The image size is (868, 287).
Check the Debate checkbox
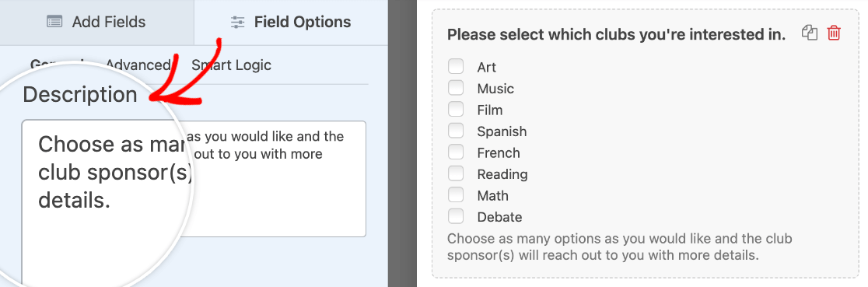(x=456, y=216)
